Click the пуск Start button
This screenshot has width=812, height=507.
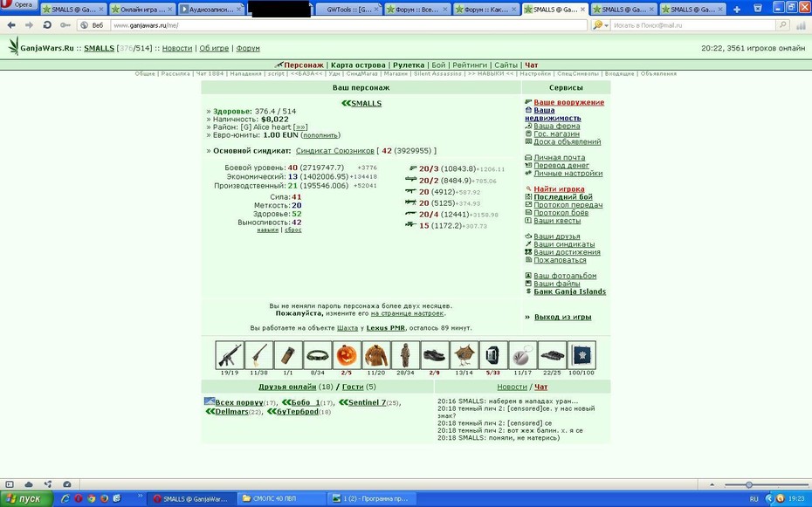[26, 499]
